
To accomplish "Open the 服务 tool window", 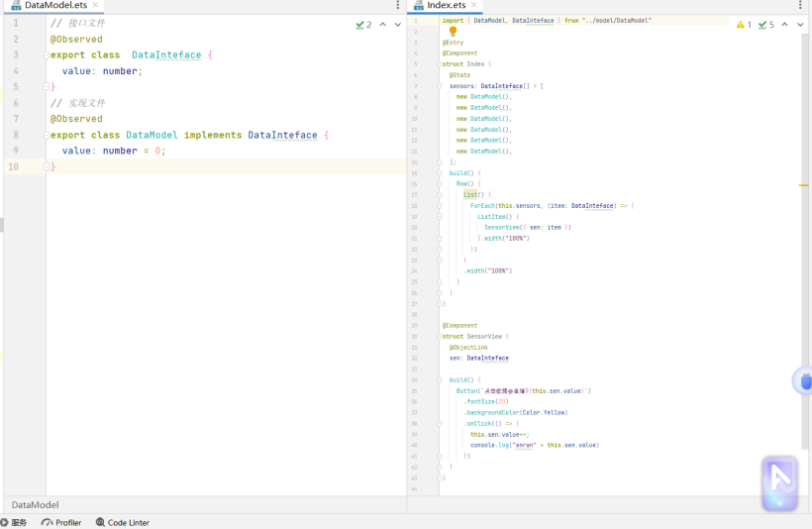I will click(14, 522).
